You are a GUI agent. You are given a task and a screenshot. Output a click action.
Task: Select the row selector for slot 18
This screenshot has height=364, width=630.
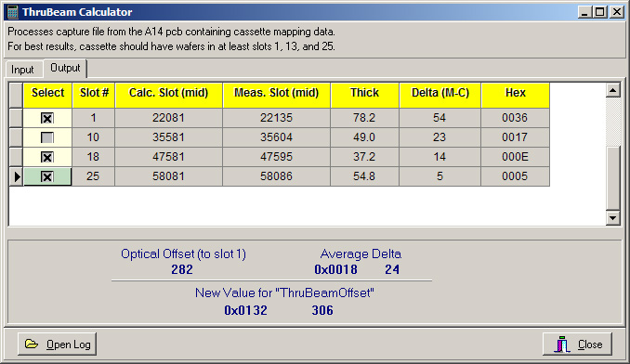click(16, 157)
